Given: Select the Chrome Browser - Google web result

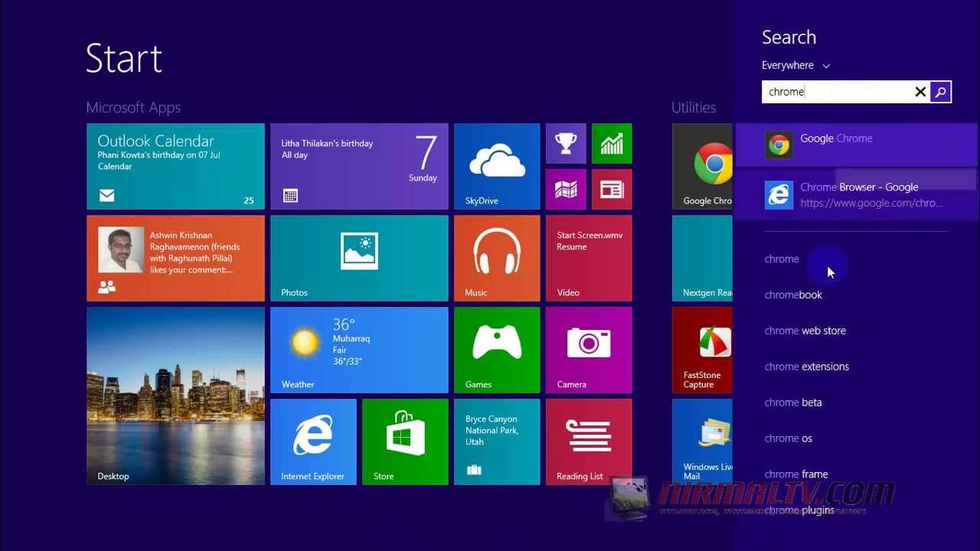Looking at the screenshot, I should tap(857, 194).
